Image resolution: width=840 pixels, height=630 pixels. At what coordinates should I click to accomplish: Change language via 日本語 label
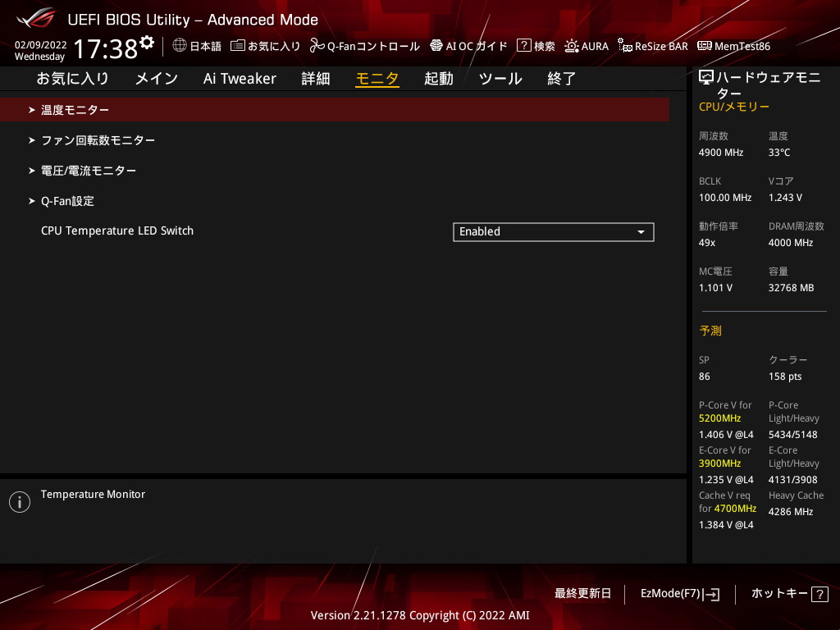[206, 46]
